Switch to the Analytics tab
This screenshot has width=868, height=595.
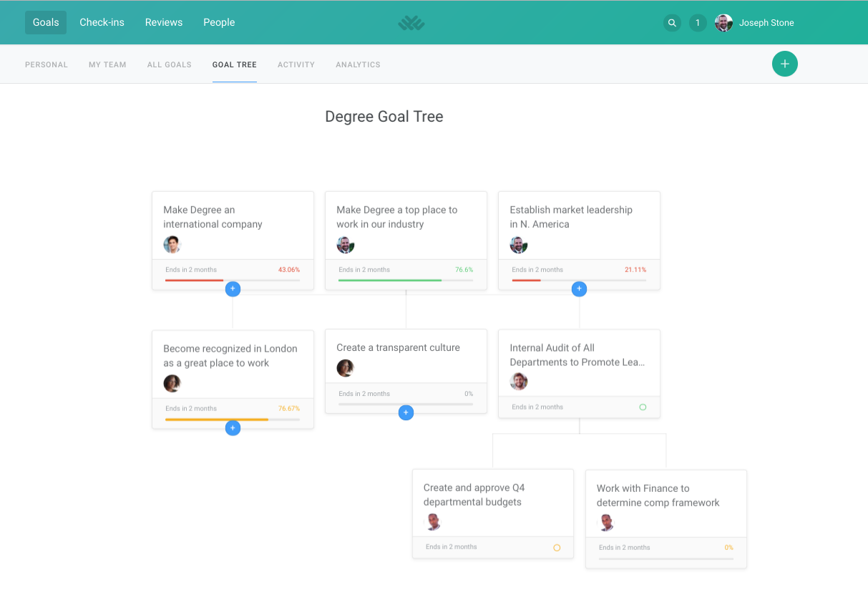pos(358,64)
